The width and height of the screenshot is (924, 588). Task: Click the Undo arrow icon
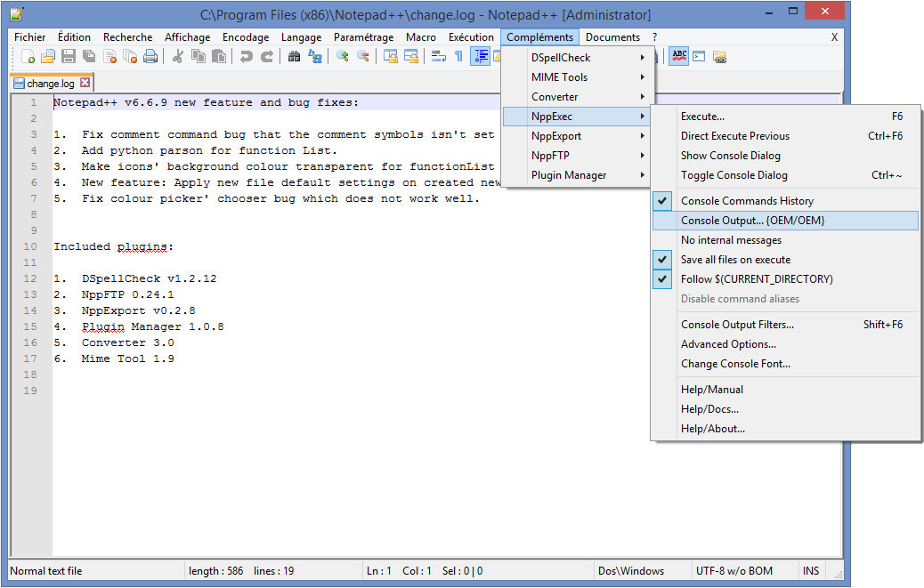(247, 57)
